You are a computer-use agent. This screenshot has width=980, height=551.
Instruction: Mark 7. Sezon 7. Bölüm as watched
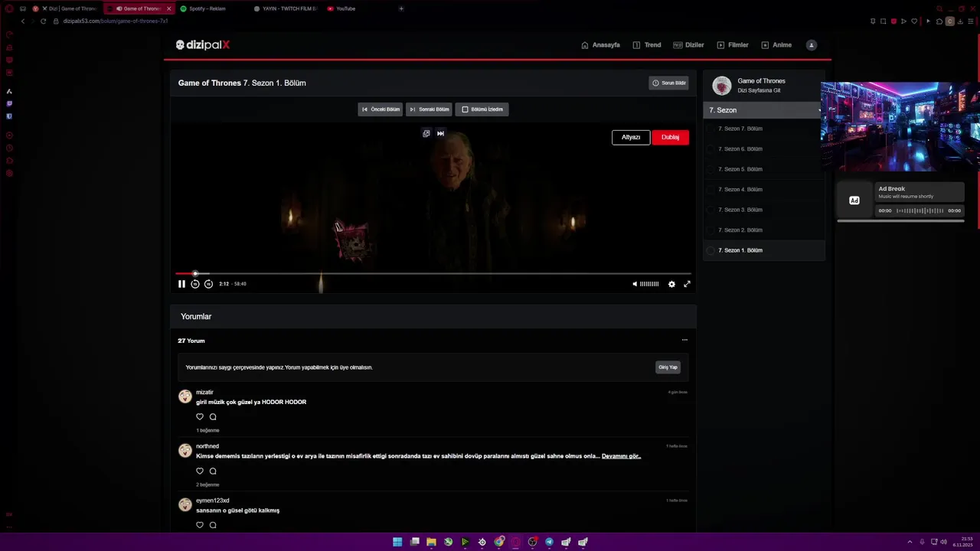click(710, 129)
